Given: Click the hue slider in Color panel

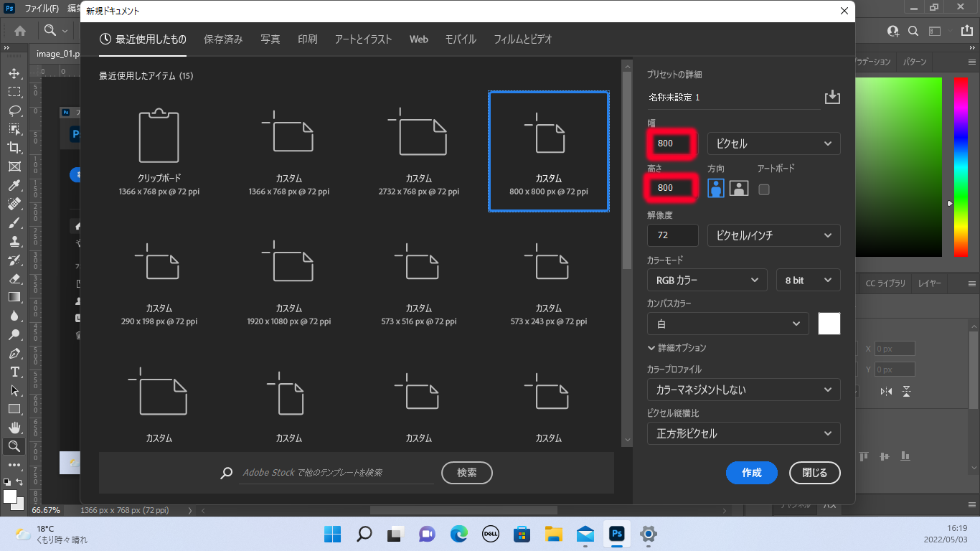Looking at the screenshot, I should [961, 166].
